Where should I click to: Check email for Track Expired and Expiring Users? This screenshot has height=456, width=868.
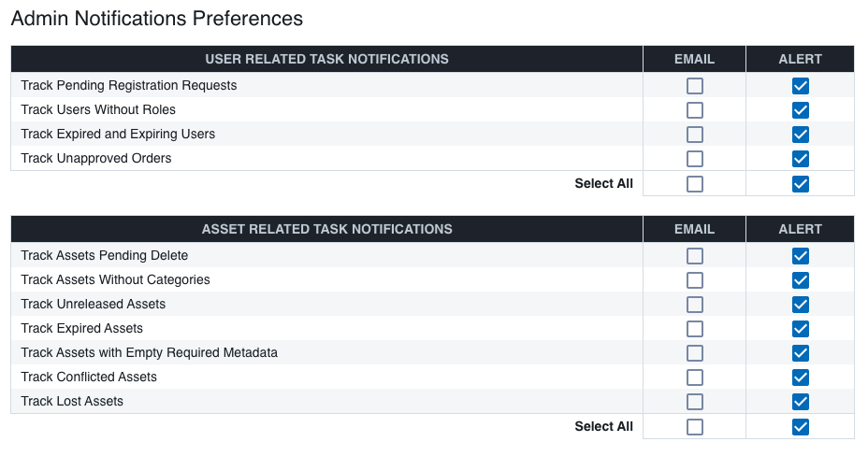click(695, 135)
